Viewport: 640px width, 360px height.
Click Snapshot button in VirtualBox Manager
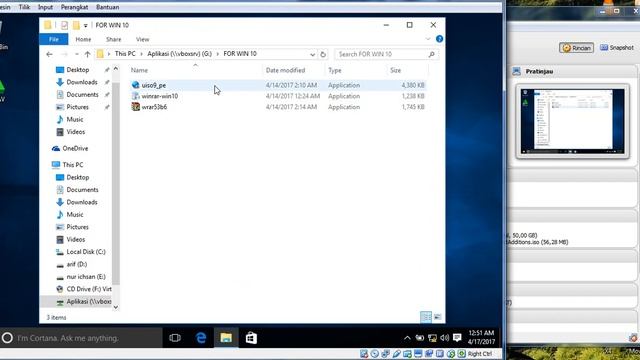[617, 48]
